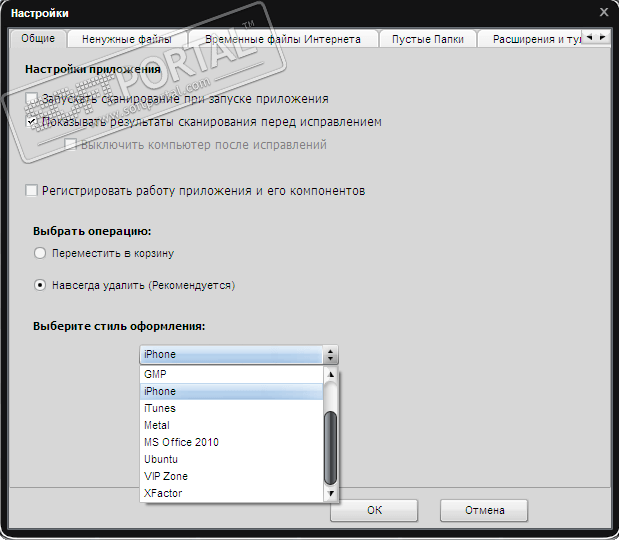
Task: Click the list scrollbar up arrow
Action: click(331, 374)
